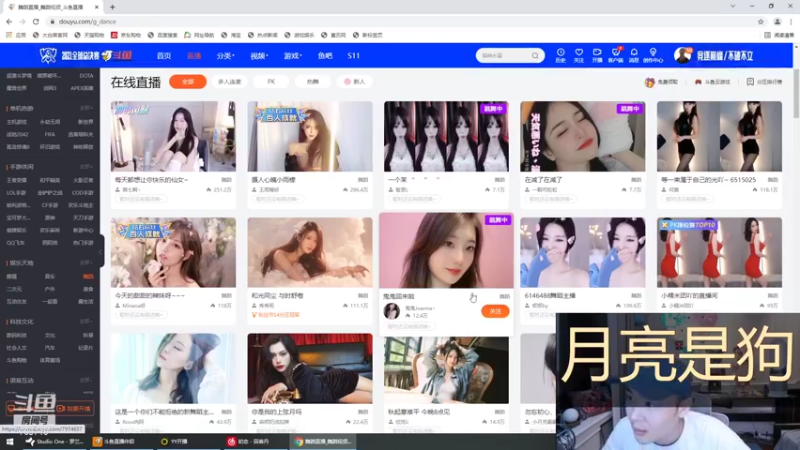
Task: Open a new browser tab
Action: pyautogui.click(x=112, y=7)
